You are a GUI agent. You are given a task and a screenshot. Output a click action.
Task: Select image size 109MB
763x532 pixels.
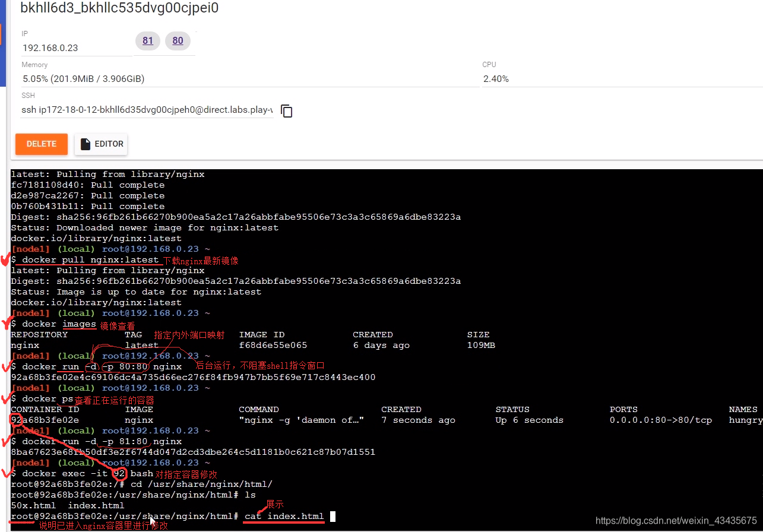tap(481, 345)
